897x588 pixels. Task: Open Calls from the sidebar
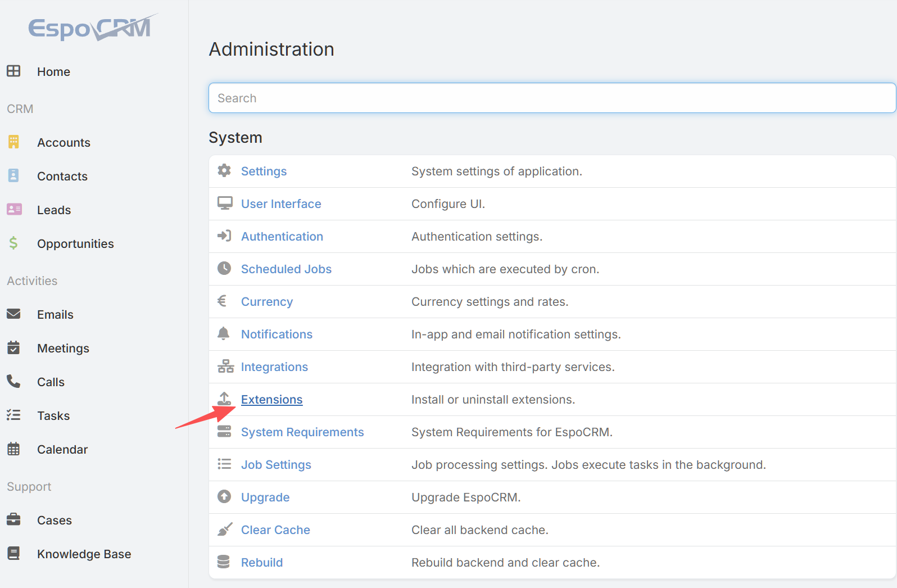[x=51, y=382]
